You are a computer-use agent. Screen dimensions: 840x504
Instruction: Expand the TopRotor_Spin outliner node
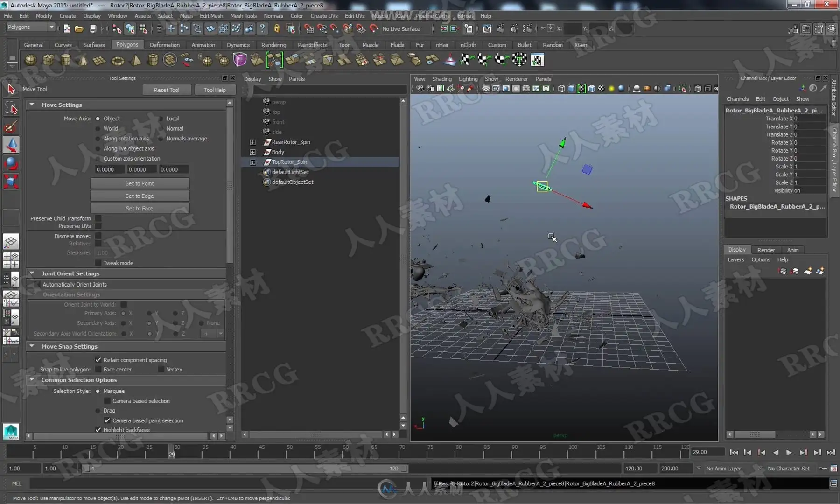click(252, 162)
